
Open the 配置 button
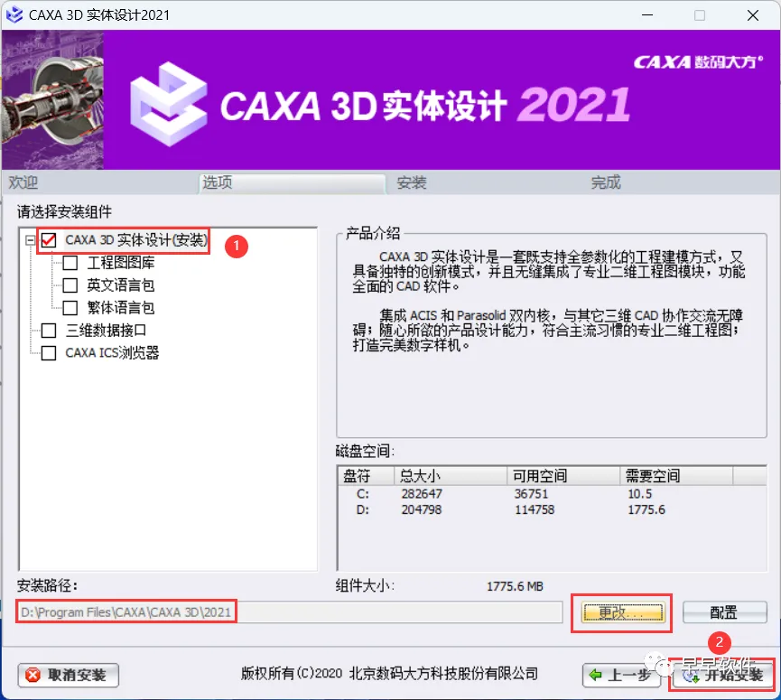pyautogui.click(x=724, y=612)
